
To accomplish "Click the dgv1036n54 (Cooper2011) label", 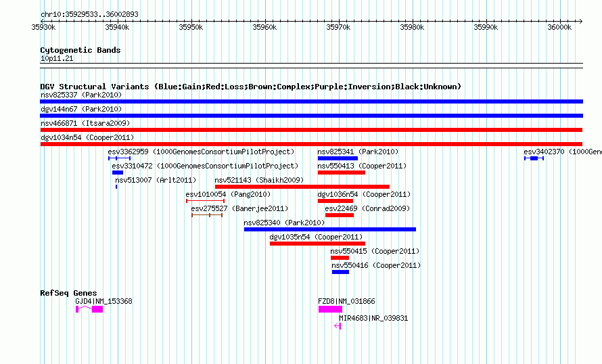I will 364,194.
